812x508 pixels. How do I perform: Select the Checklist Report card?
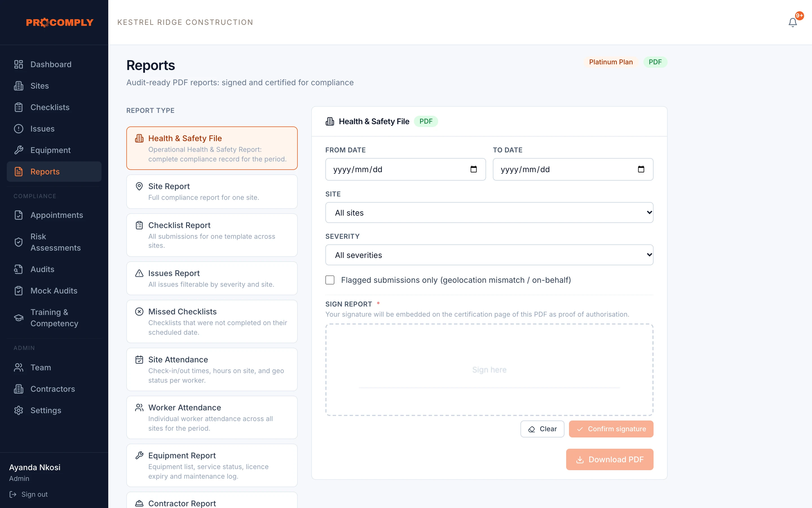click(x=212, y=235)
